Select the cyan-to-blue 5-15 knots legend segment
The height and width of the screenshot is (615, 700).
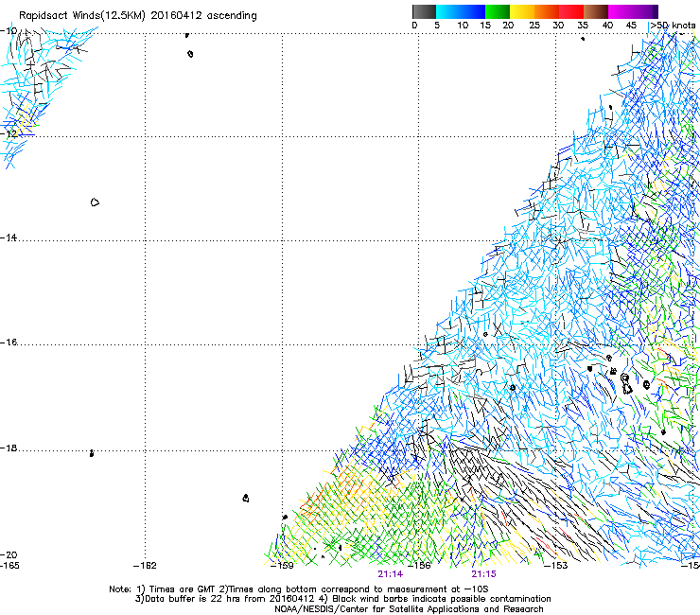click(x=461, y=11)
